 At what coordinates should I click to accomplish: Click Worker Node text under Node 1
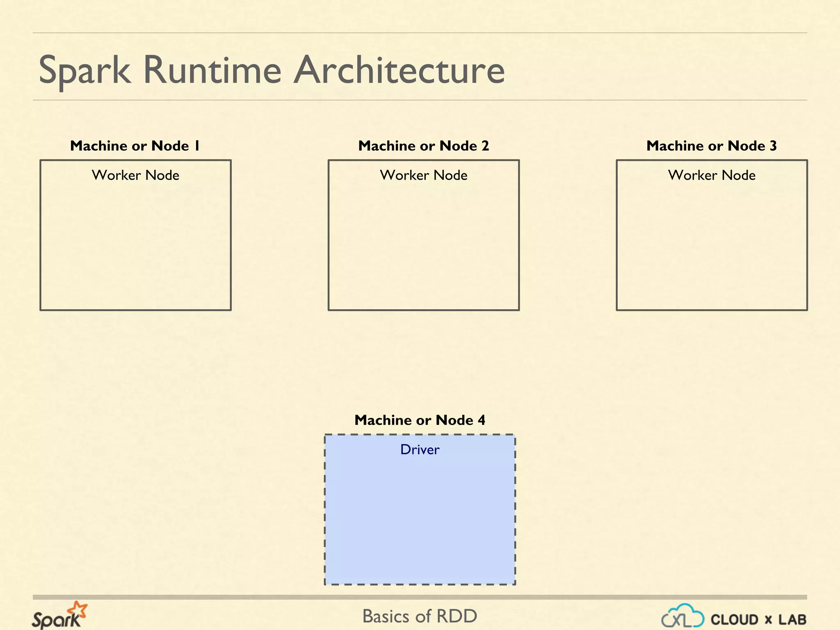pyautogui.click(x=135, y=176)
